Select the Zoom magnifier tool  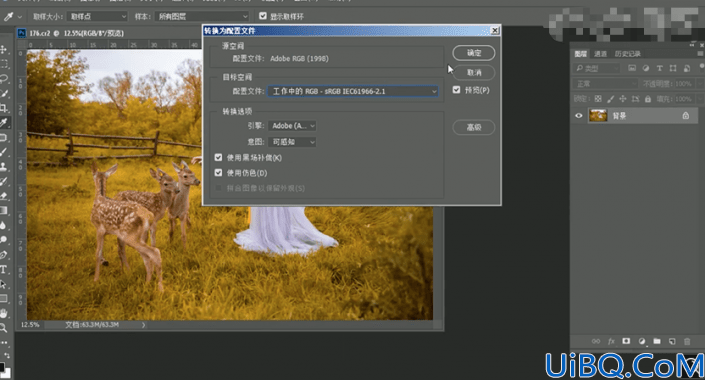pos(4,328)
